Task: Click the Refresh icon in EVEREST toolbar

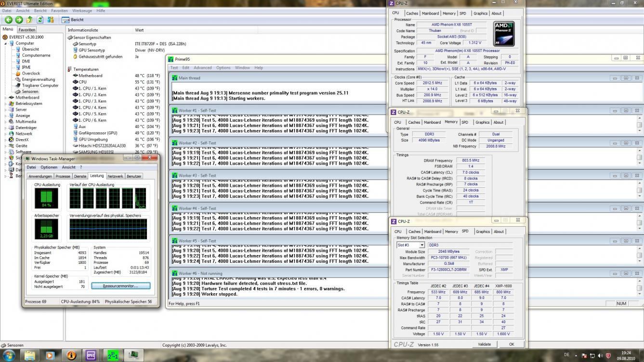Action: 40,20
